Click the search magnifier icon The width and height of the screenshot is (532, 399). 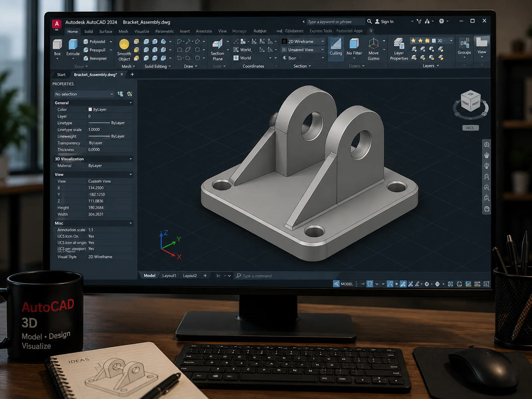[369, 21]
